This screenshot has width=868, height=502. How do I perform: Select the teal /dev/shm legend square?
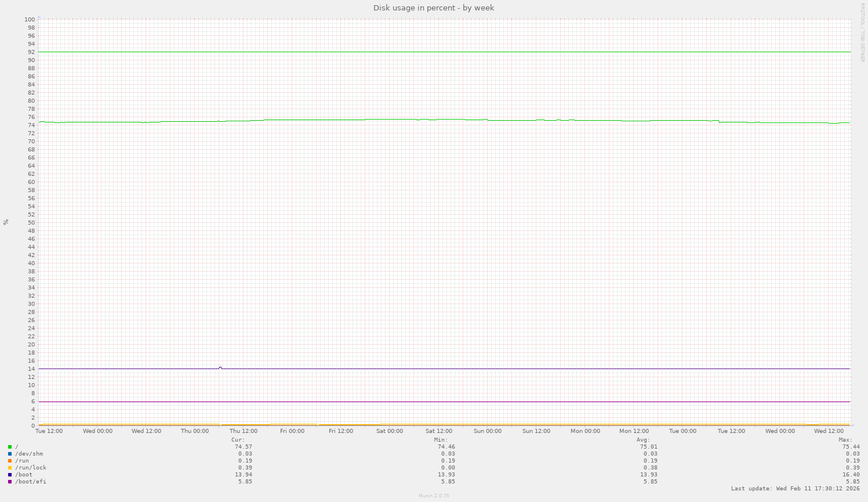click(9, 453)
